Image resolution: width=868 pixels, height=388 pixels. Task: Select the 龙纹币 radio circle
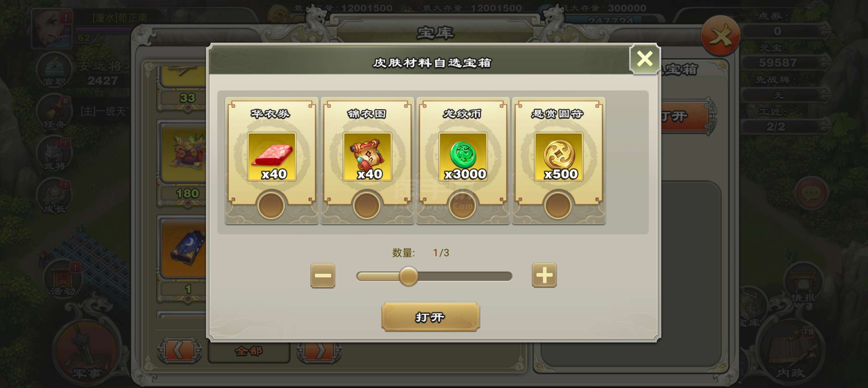[x=462, y=206]
